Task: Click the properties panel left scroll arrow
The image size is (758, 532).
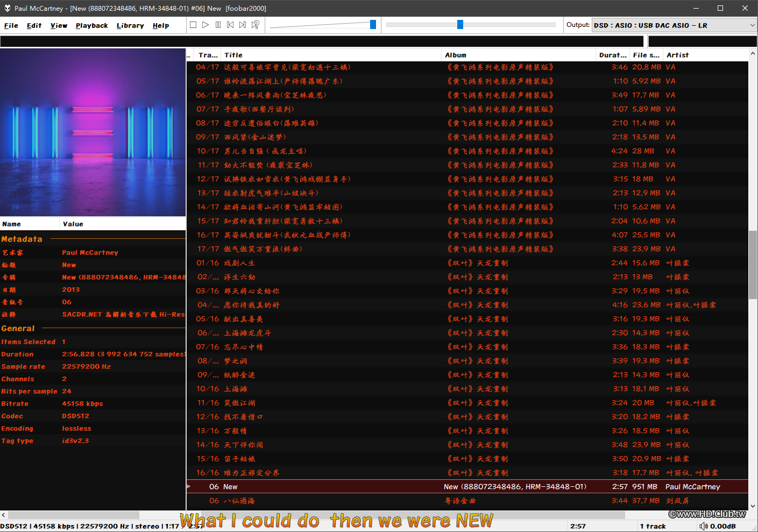Action: point(4,515)
